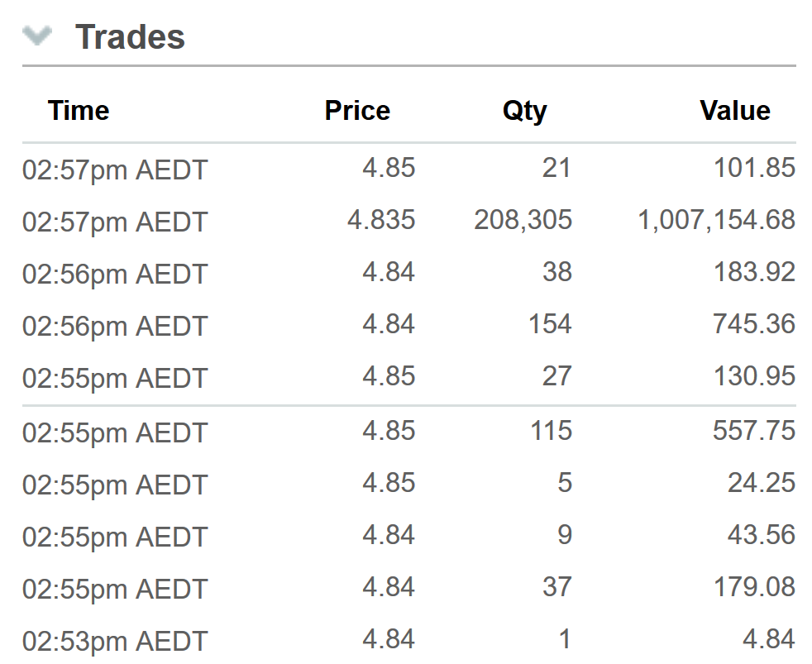Click the 24.25 value trade row

click(409, 483)
